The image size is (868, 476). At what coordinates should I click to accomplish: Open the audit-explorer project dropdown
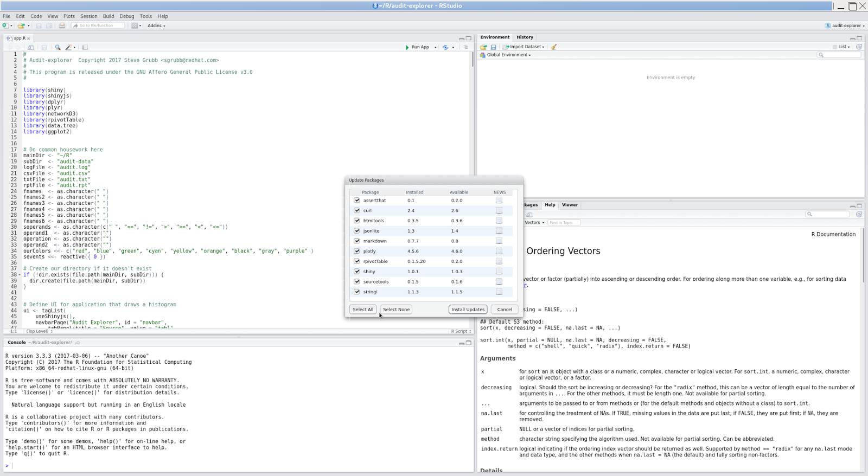(845, 25)
